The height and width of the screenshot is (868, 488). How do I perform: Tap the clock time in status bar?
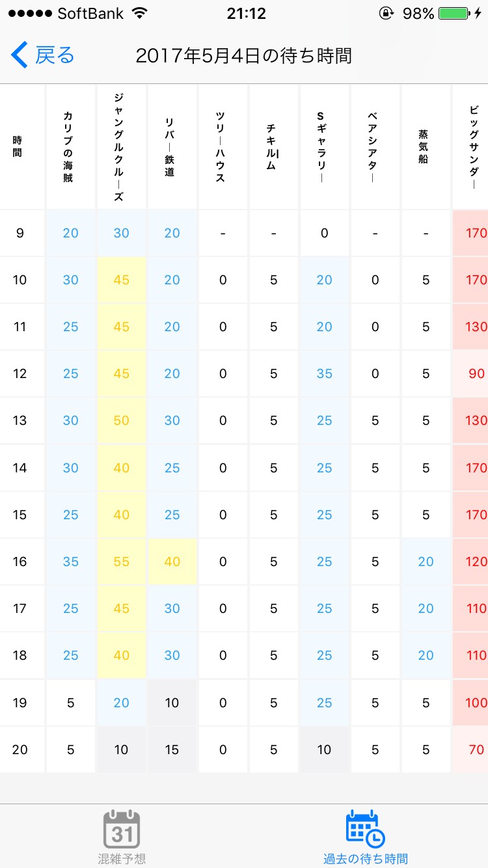coord(246,13)
